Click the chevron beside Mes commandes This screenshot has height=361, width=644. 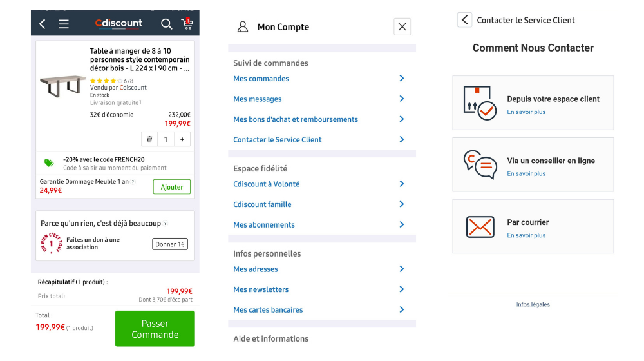click(402, 78)
